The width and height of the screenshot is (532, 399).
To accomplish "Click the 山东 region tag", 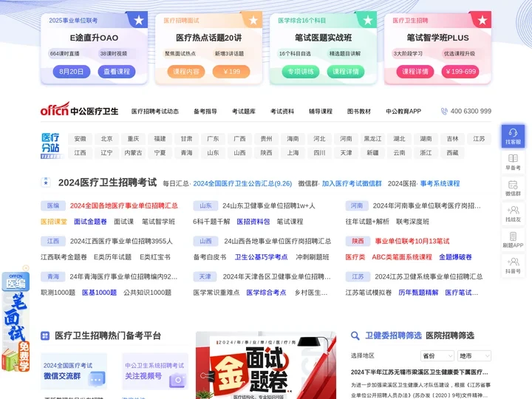I will pos(205,205).
